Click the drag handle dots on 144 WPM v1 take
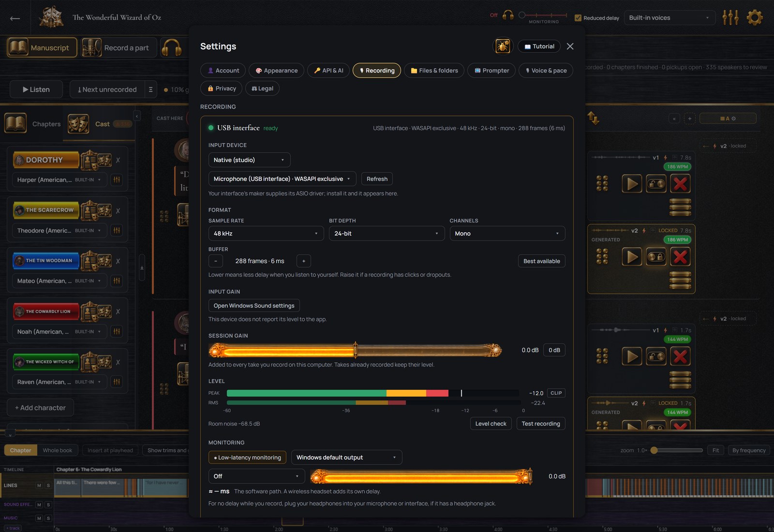 (602, 356)
